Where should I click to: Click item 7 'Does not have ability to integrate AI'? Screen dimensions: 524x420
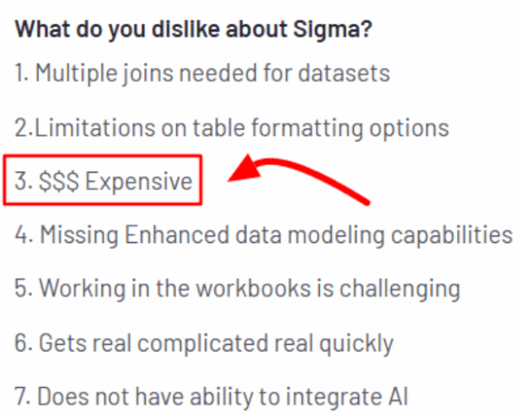point(211,396)
